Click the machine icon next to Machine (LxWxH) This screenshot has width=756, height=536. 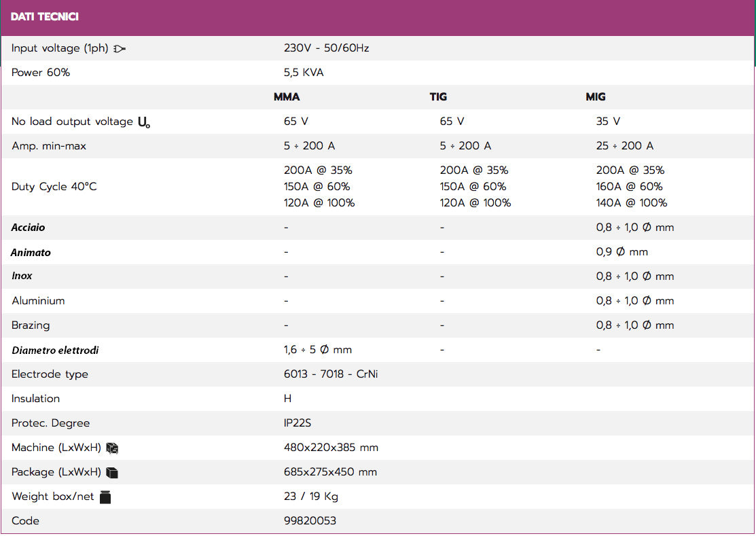coord(112,448)
